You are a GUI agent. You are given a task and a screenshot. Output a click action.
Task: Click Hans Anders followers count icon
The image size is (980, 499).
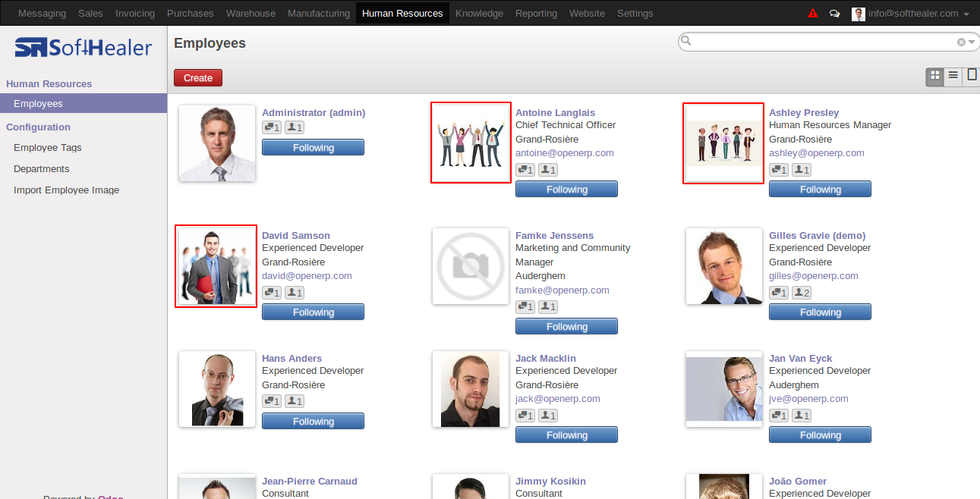click(x=295, y=401)
